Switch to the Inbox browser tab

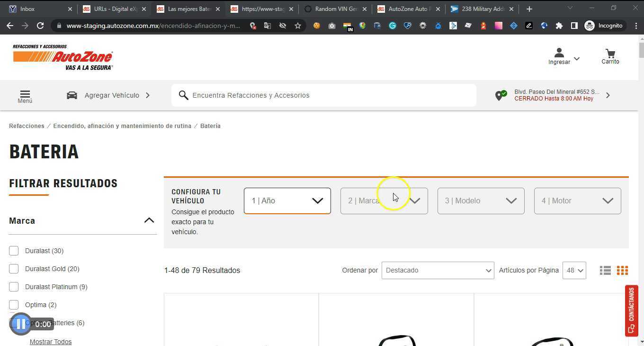click(28, 8)
